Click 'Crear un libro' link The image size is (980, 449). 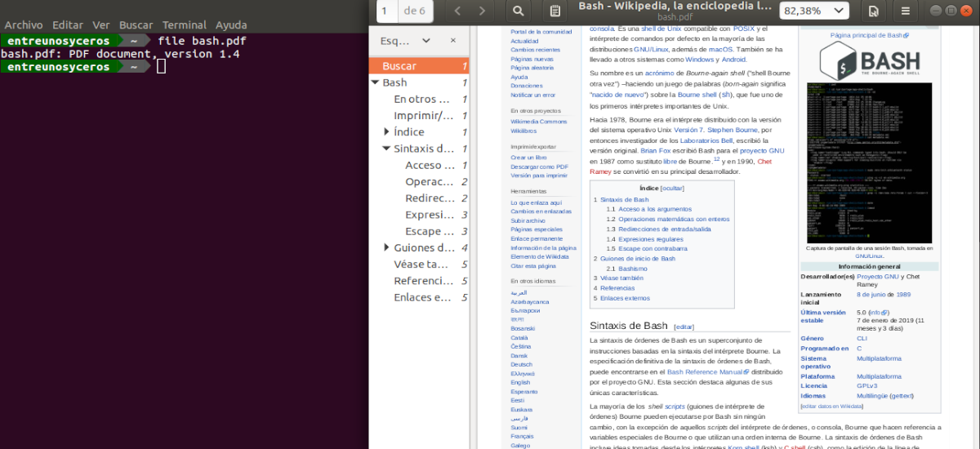[528, 158]
